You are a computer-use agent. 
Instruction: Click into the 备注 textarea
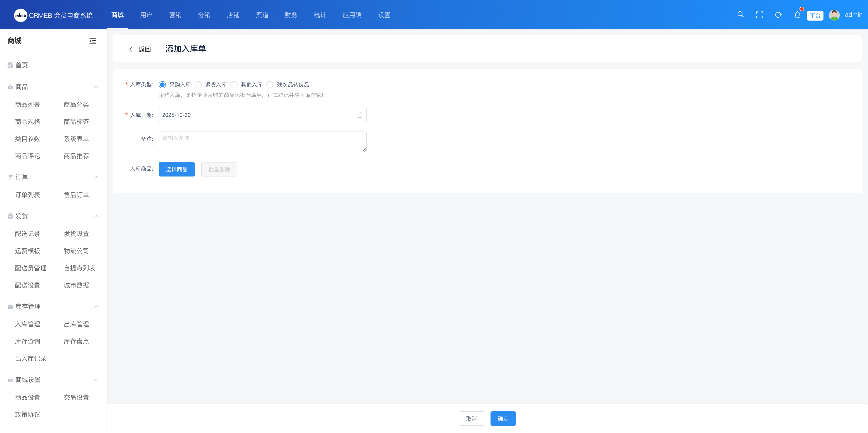click(262, 142)
